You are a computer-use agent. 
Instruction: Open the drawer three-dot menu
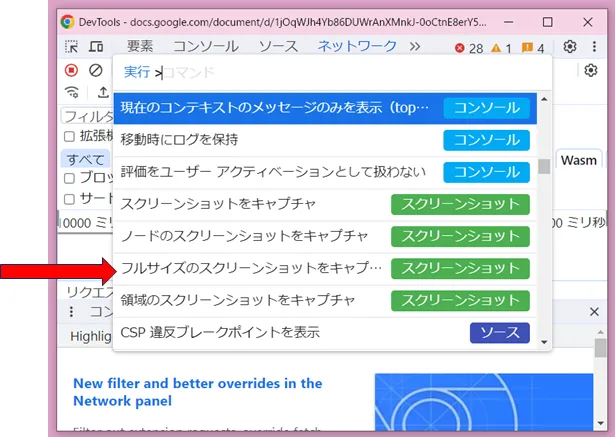[x=71, y=312]
